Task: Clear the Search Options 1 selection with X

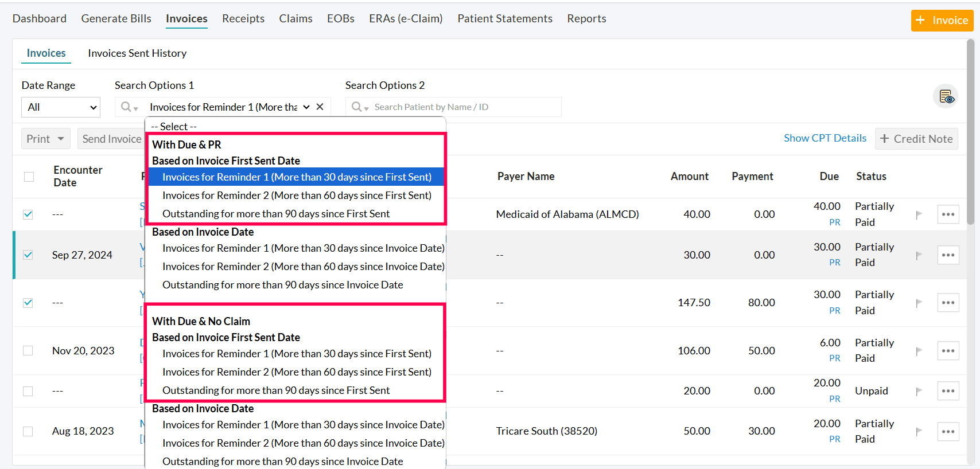Action: 320,107
